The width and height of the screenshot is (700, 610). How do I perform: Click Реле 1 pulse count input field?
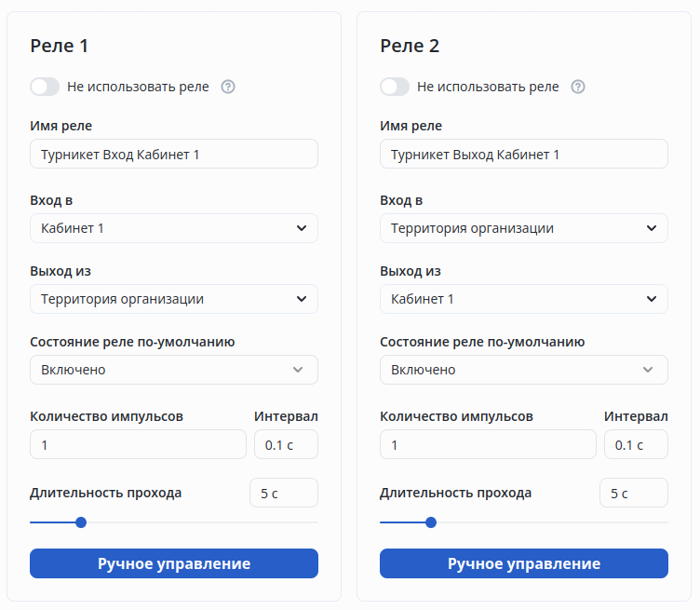138,445
